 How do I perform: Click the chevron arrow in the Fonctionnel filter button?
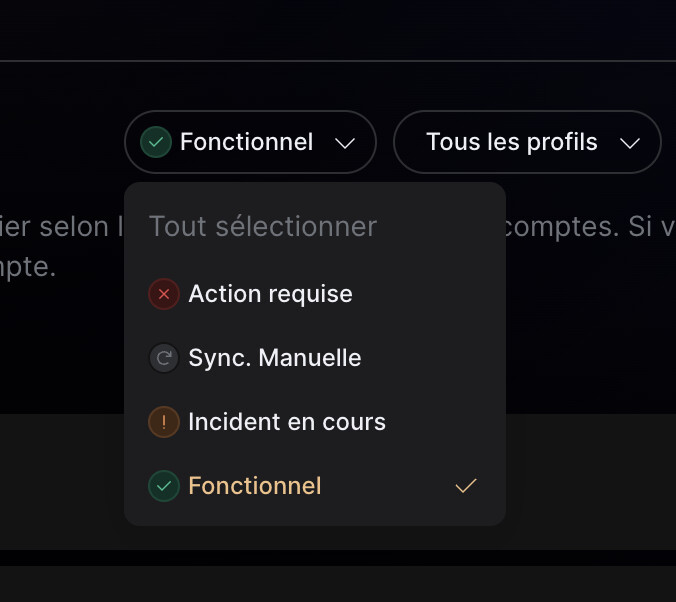click(345, 143)
